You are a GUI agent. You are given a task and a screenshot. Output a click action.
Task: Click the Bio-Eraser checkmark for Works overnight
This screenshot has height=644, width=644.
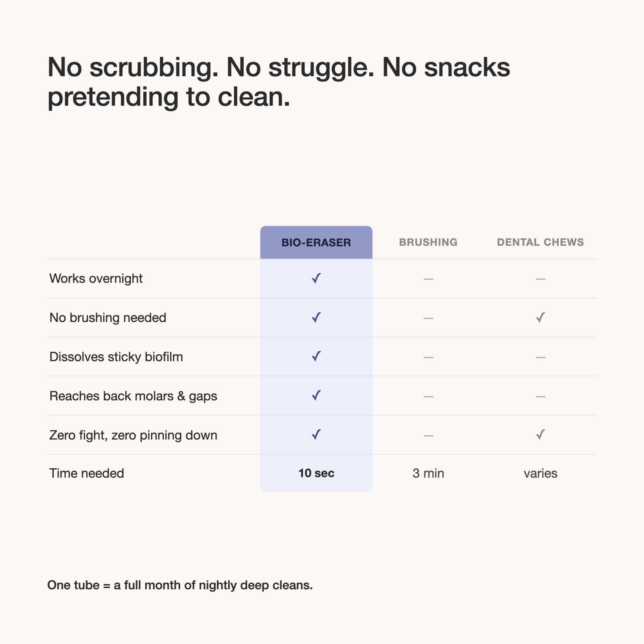pyautogui.click(x=316, y=278)
